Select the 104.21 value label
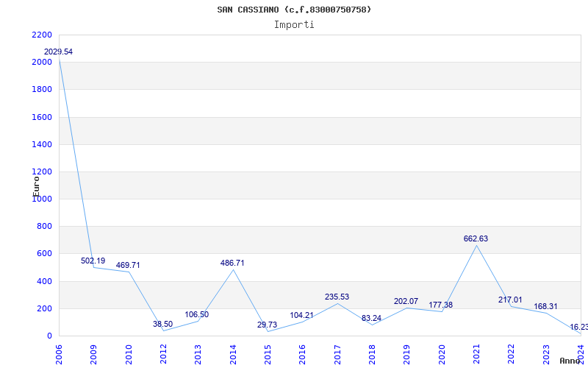This screenshot has width=588, height=368. pyautogui.click(x=301, y=315)
